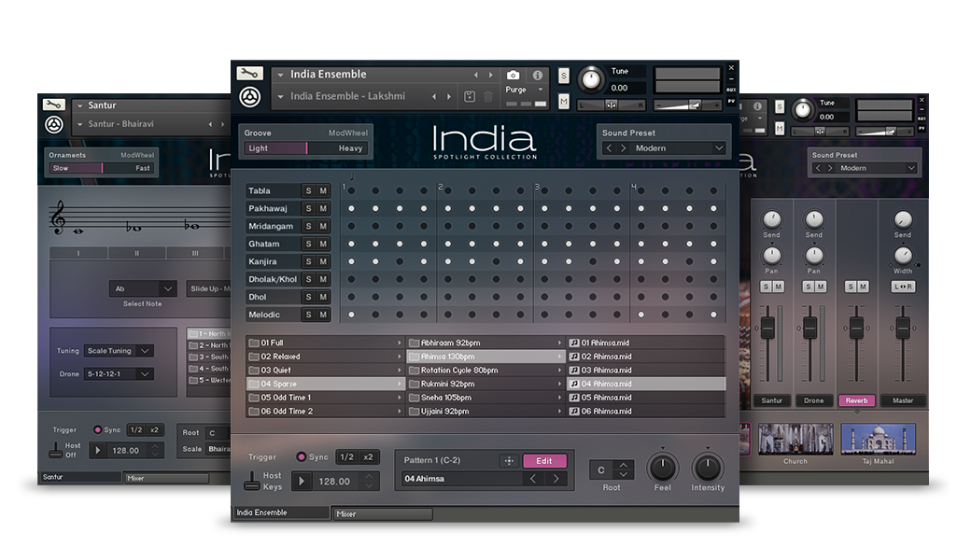Image resolution: width=971 pixels, height=560 pixels.
Task: Open the 04 Sparse folder
Action: pos(326,384)
